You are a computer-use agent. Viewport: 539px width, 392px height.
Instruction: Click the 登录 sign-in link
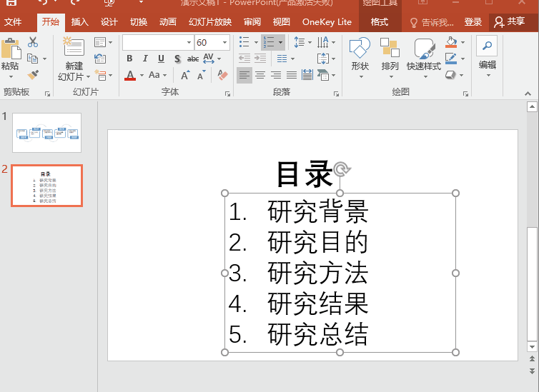(x=473, y=22)
